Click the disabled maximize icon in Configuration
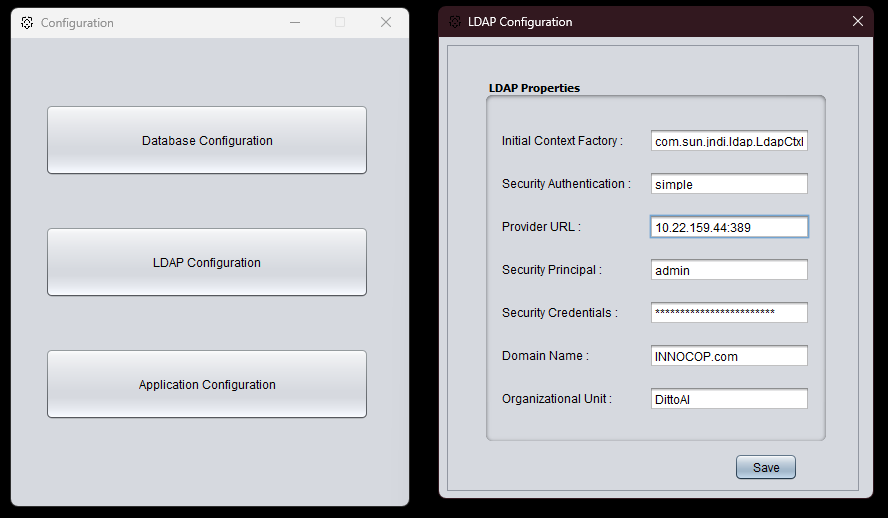888x518 pixels. 340,22
